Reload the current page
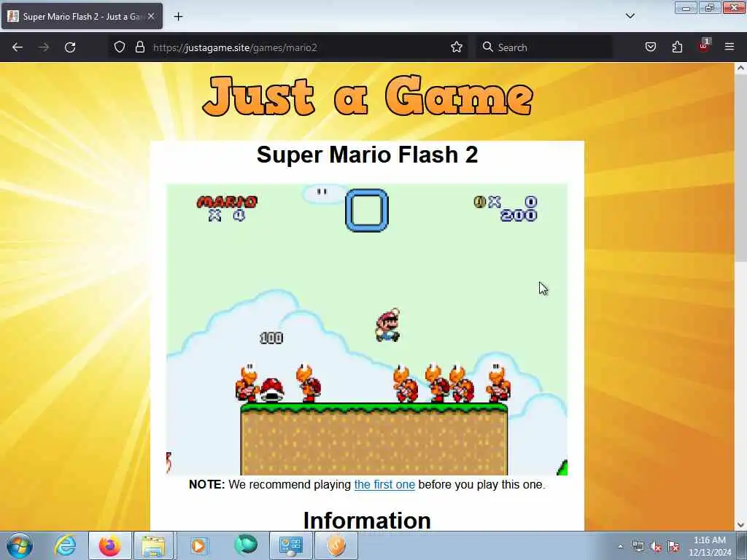The image size is (747, 560). (x=70, y=47)
